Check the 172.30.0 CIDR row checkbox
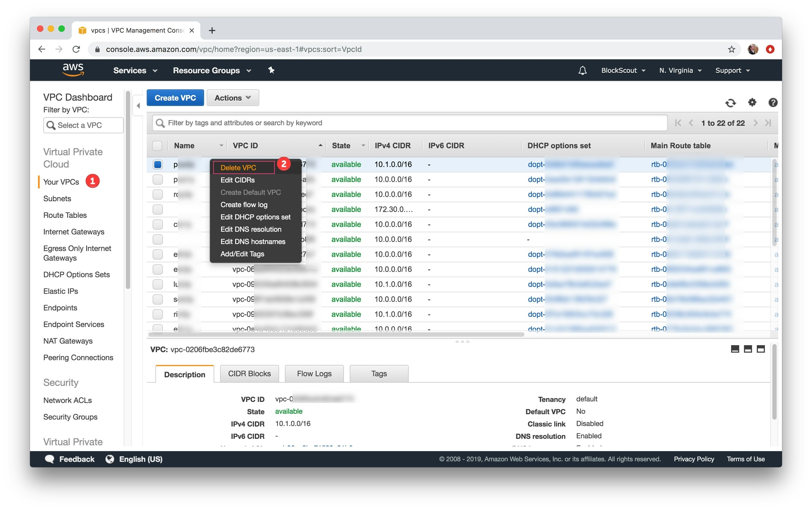The width and height of the screenshot is (812, 510). click(157, 210)
